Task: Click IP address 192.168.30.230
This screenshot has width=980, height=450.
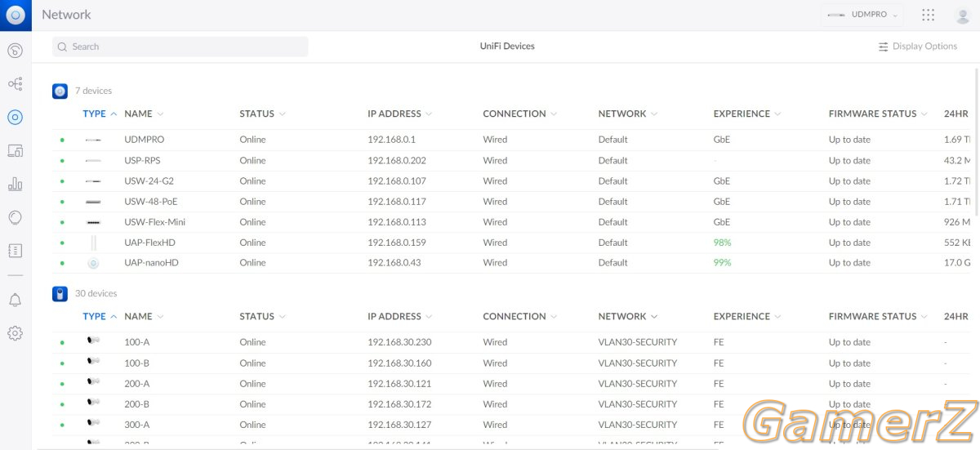Action: (x=399, y=342)
